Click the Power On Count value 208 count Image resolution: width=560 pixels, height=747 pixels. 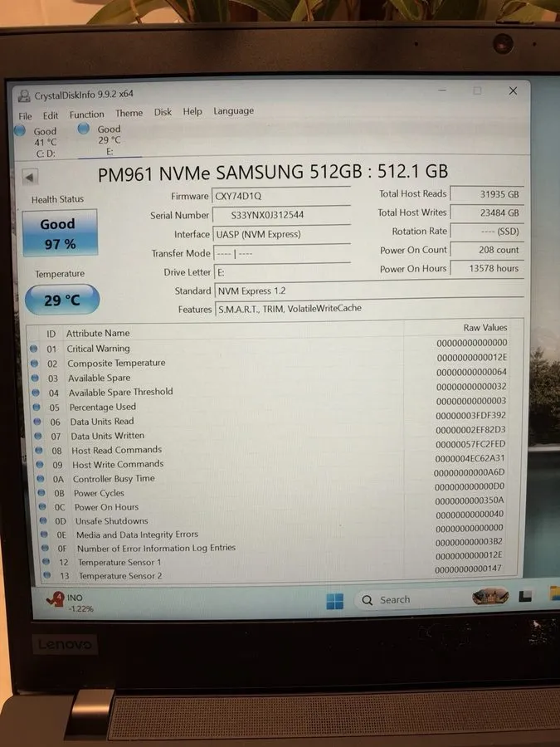(x=487, y=250)
